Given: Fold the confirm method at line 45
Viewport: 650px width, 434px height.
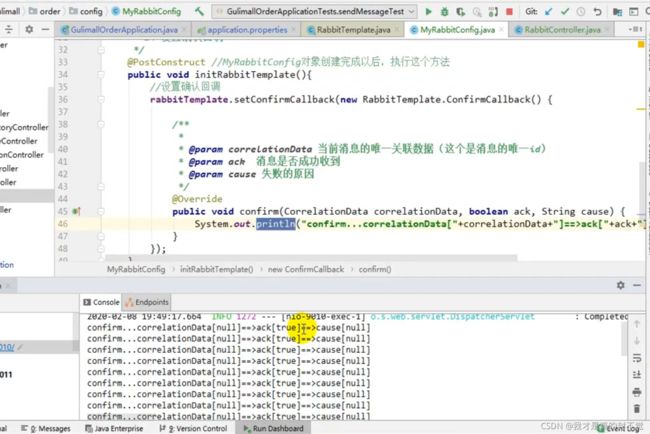Looking at the screenshot, I should 101,211.
